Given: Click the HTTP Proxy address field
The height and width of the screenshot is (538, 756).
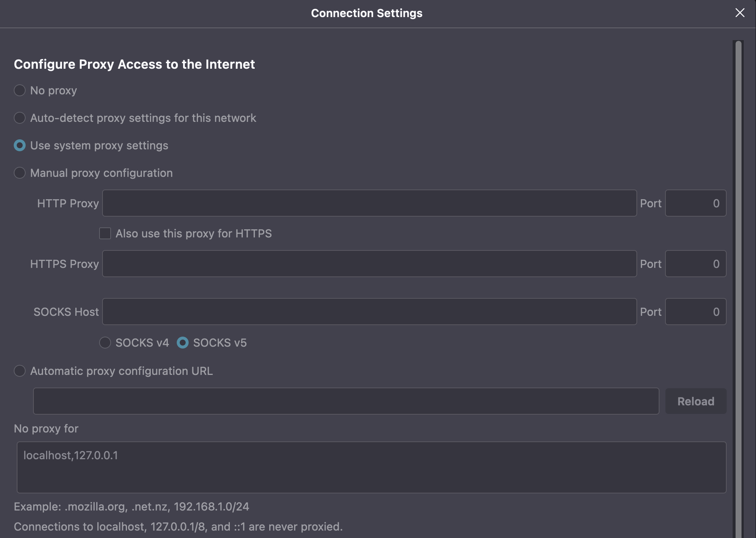Looking at the screenshot, I should click(369, 203).
